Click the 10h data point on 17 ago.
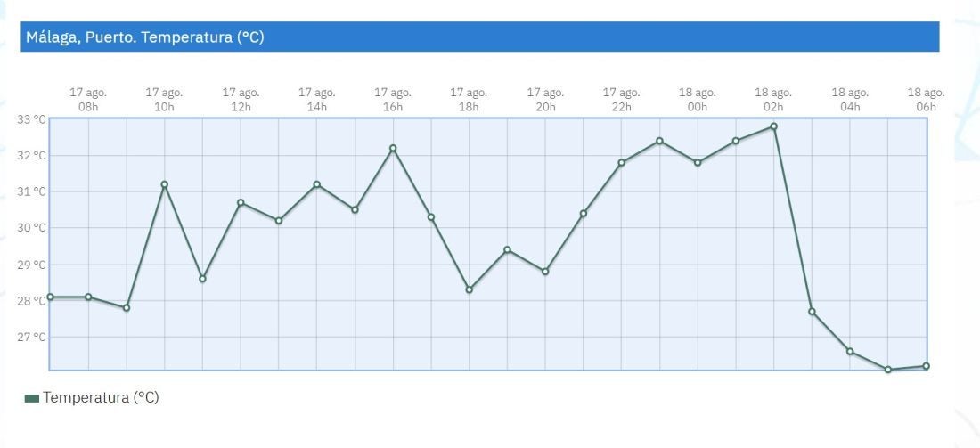Screen dimensions: 980x448 coord(164,184)
